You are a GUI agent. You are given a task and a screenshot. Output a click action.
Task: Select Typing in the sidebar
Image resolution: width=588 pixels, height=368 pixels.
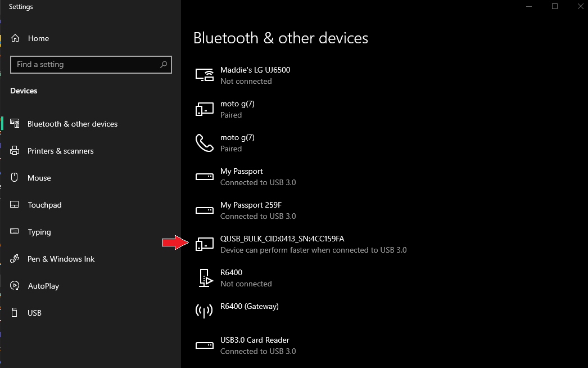[39, 232]
